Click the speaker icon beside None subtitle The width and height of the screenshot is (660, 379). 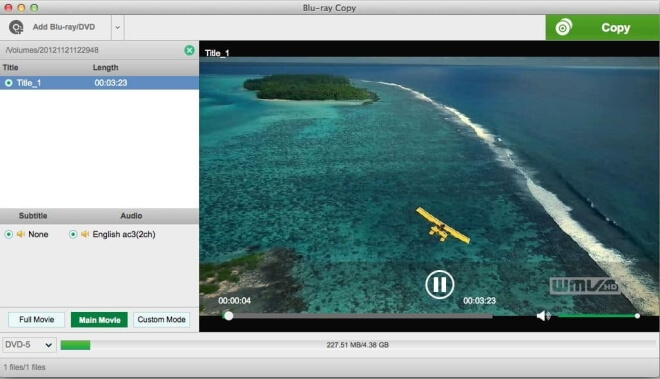coord(21,234)
